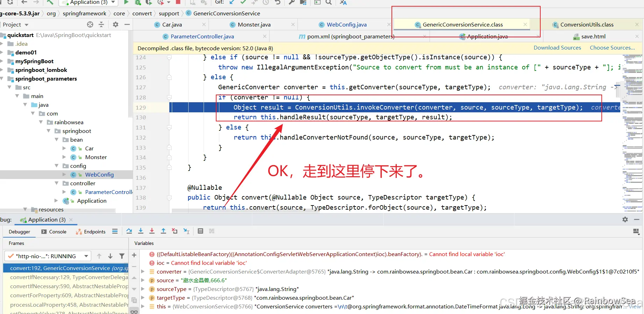Image resolution: width=644 pixels, height=314 pixels.
Task: Select Monster class in project tree
Action: coord(96,157)
